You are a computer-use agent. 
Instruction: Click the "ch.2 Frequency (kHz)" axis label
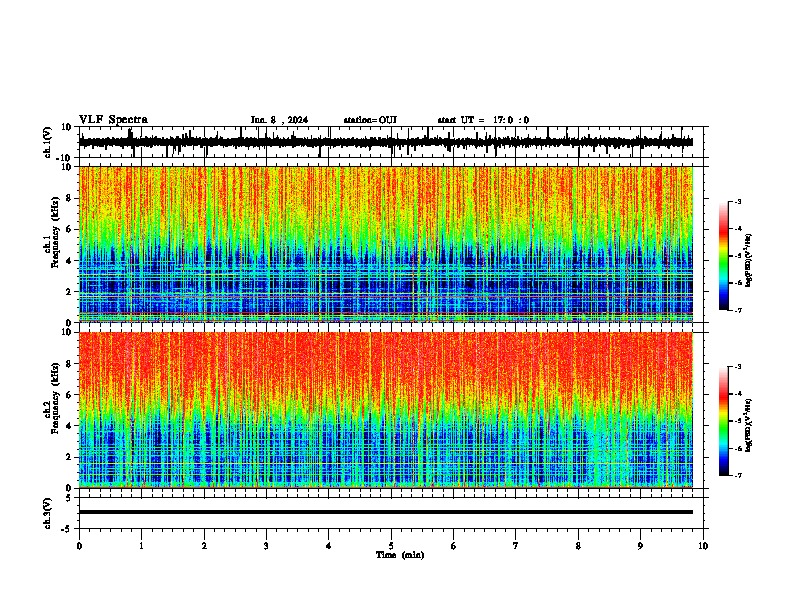tap(52, 398)
